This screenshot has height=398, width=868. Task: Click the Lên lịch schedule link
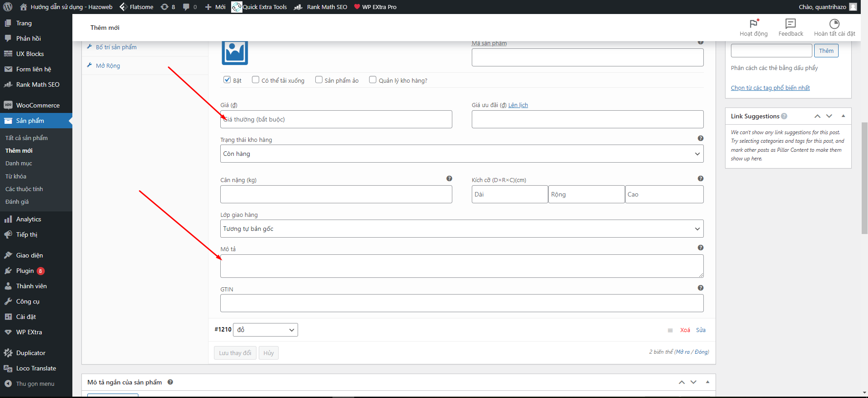(518, 105)
